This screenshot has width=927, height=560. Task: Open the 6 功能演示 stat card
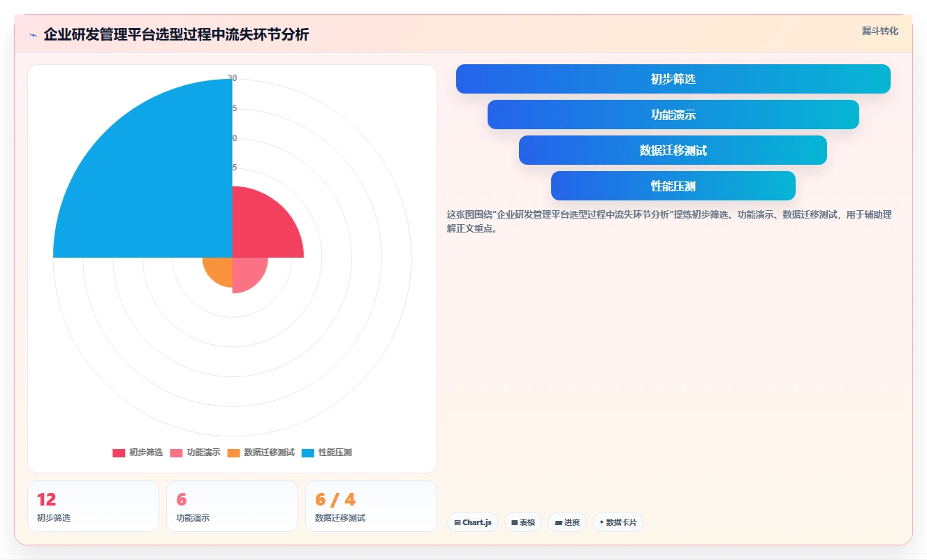(232, 506)
